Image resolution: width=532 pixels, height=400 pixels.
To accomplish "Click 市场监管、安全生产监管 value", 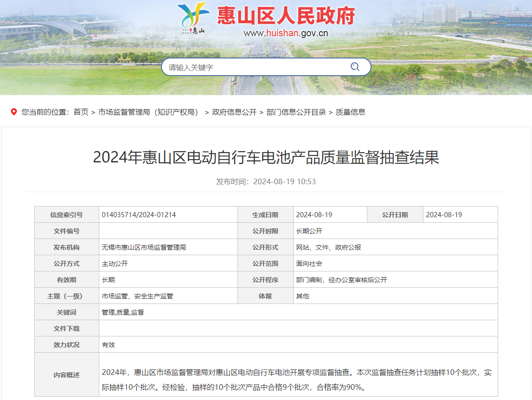I will pyautogui.click(x=137, y=296).
